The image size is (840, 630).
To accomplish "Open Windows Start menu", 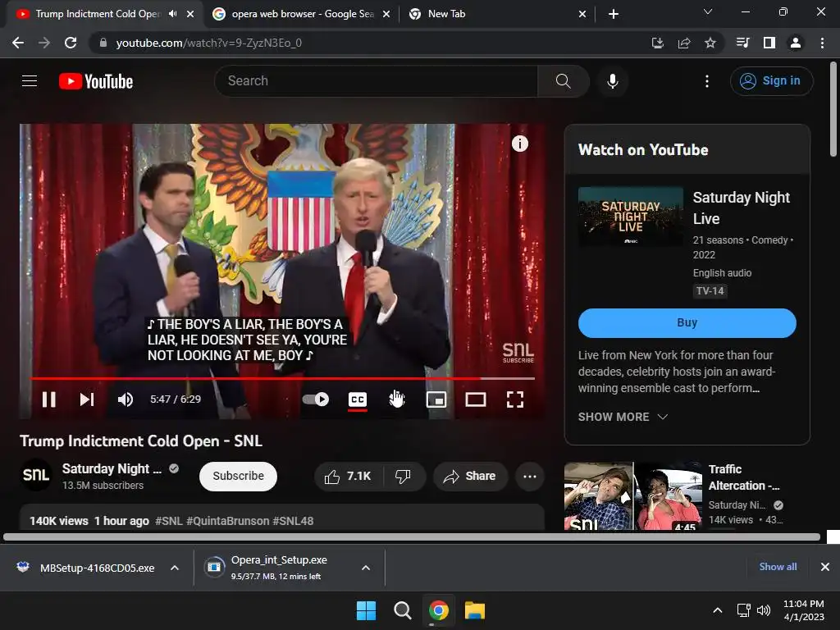I will tap(367, 610).
